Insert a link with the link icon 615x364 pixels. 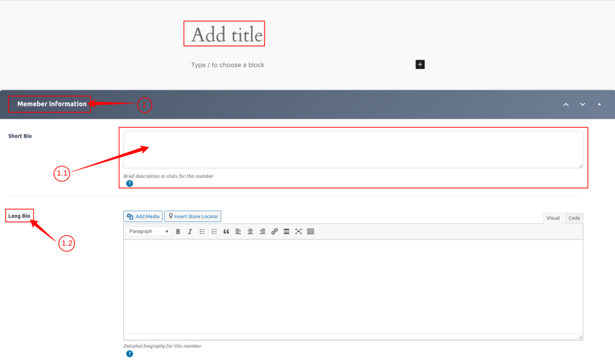coord(274,231)
